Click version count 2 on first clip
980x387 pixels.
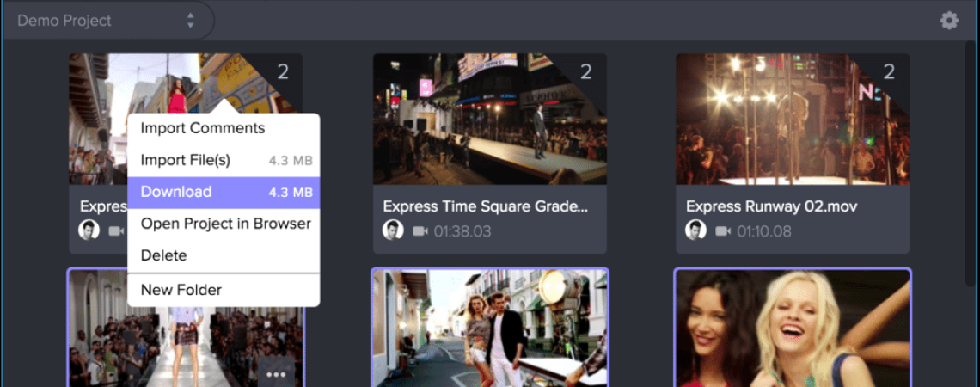point(283,72)
